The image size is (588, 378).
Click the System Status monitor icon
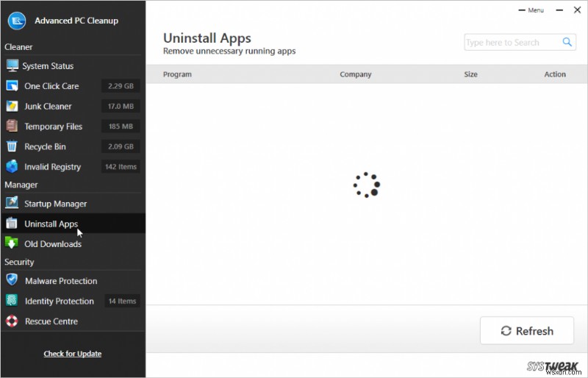point(12,65)
